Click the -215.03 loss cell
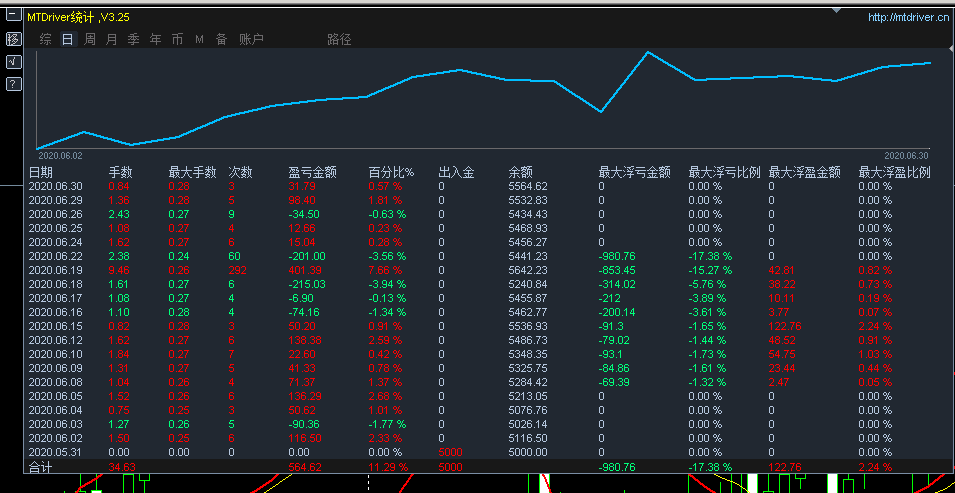This screenshot has height=493, width=955. coord(307,285)
